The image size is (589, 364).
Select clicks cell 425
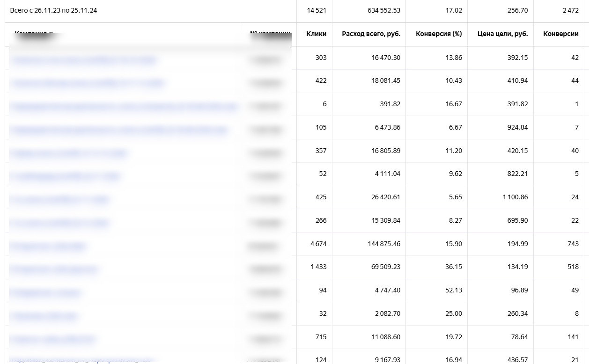[321, 197]
